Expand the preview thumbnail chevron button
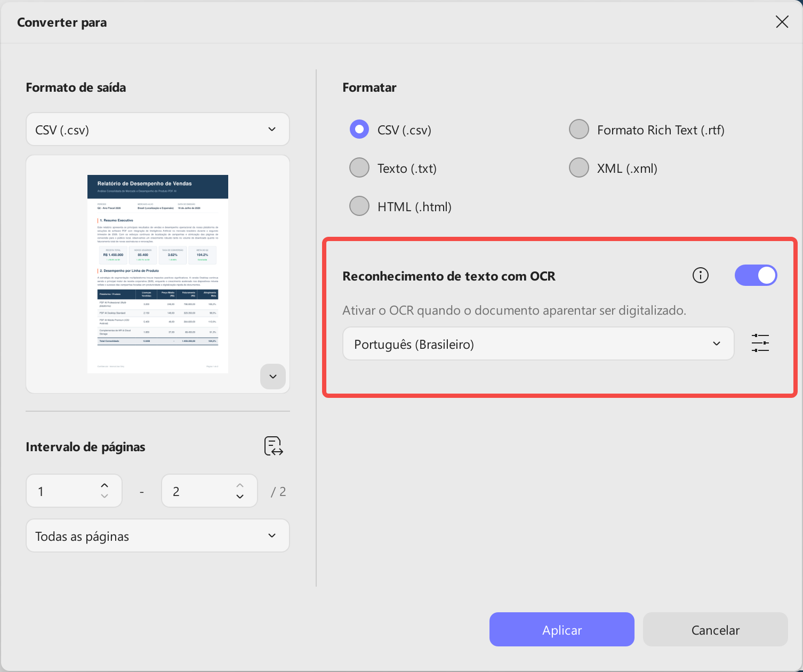Screen dimensions: 803x672 [x=273, y=377]
